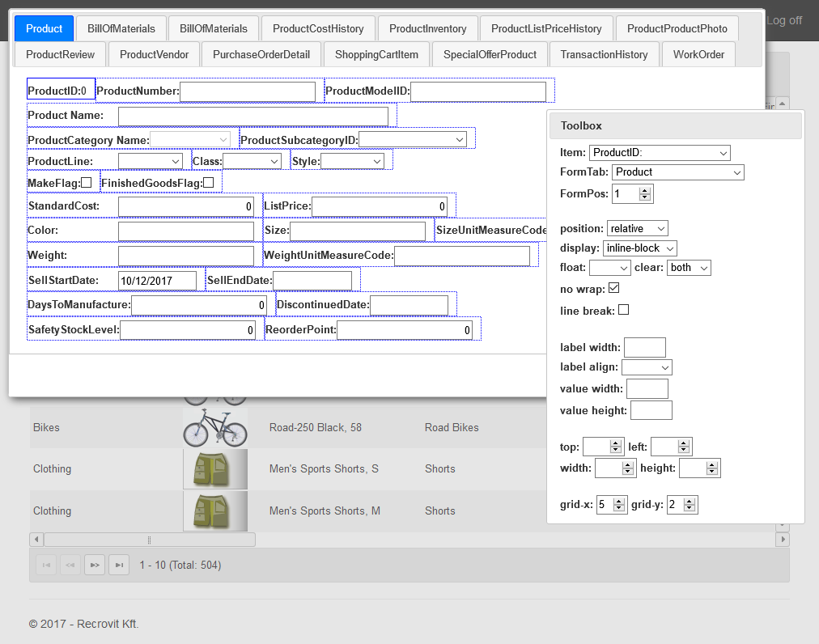This screenshot has width=819, height=644.
Task: Enable the FinishedGoodsFlag checkbox
Action: pos(209,183)
